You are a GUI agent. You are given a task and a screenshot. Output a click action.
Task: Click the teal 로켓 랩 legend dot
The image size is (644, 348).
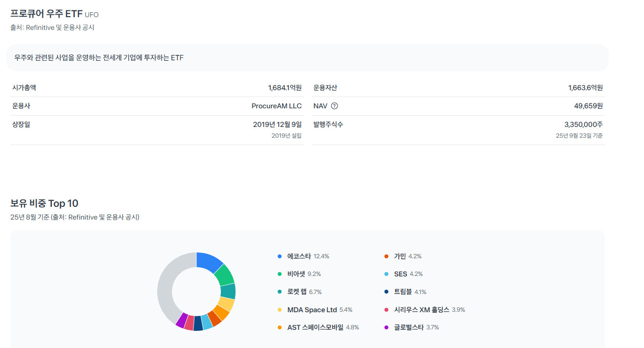tap(280, 292)
